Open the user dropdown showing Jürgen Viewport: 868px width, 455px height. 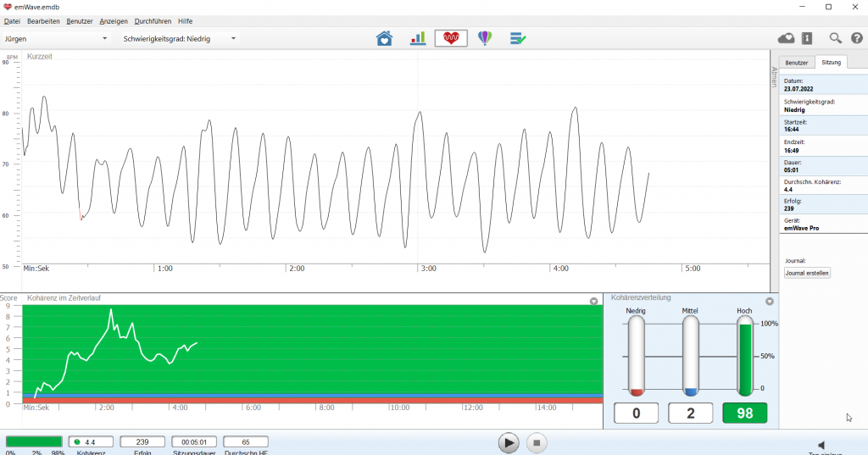[56, 39]
